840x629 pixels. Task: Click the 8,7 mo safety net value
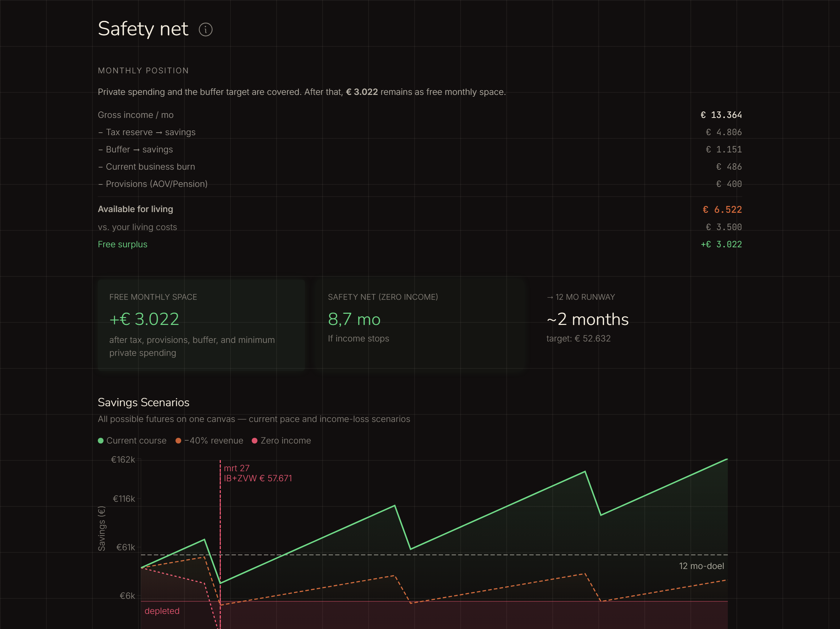point(354,319)
